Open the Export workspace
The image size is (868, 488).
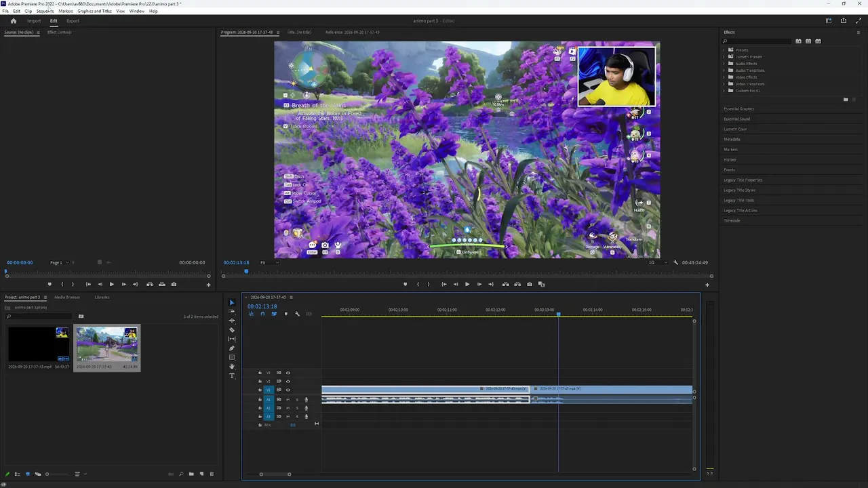73,21
